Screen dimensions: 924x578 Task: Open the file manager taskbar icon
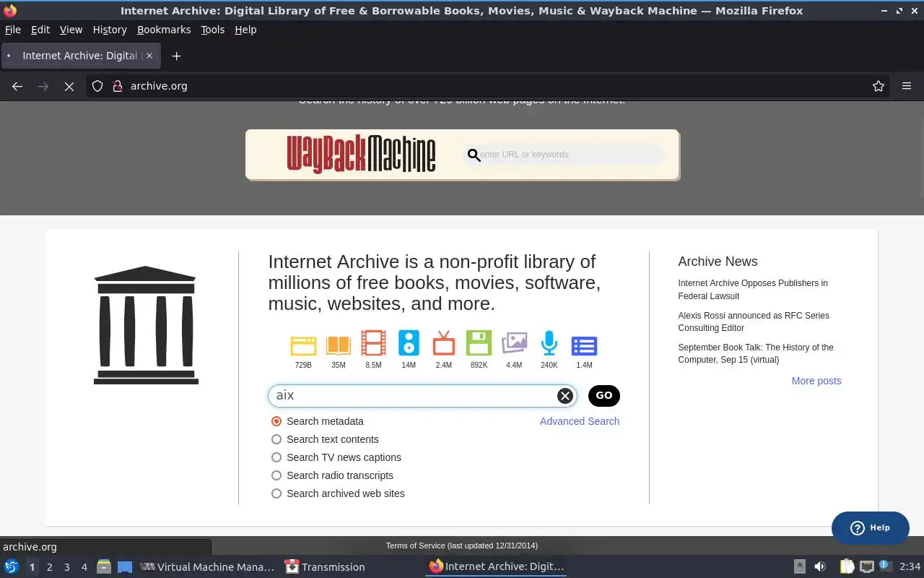103,566
